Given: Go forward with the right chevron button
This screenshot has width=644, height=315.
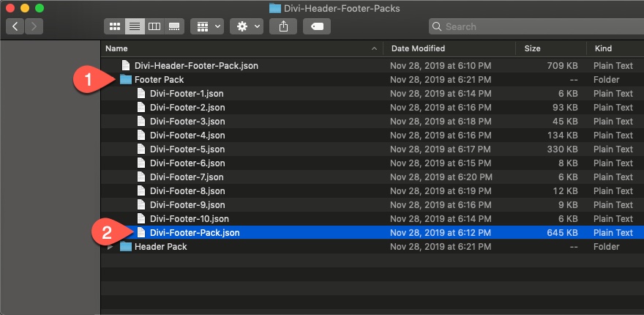Looking at the screenshot, I should (34, 26).
